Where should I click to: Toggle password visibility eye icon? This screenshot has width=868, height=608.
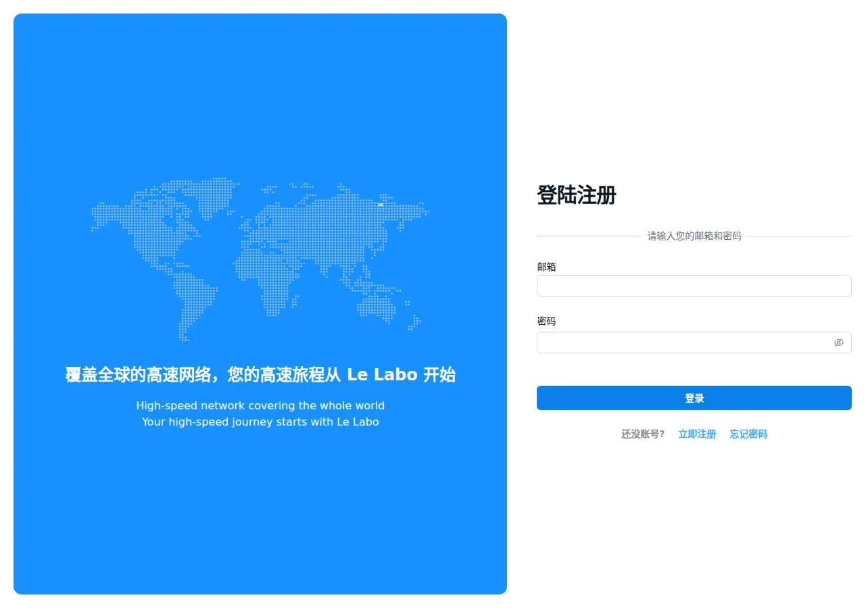click(838, 343)
